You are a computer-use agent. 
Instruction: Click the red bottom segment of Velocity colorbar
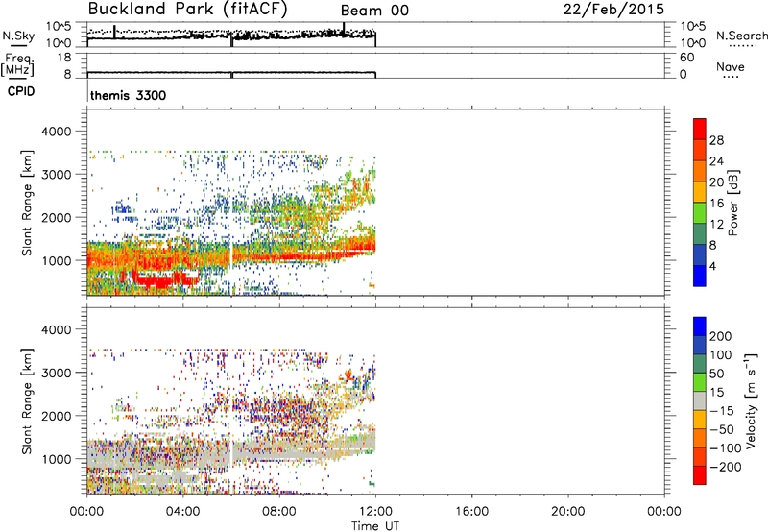[700, 475]
